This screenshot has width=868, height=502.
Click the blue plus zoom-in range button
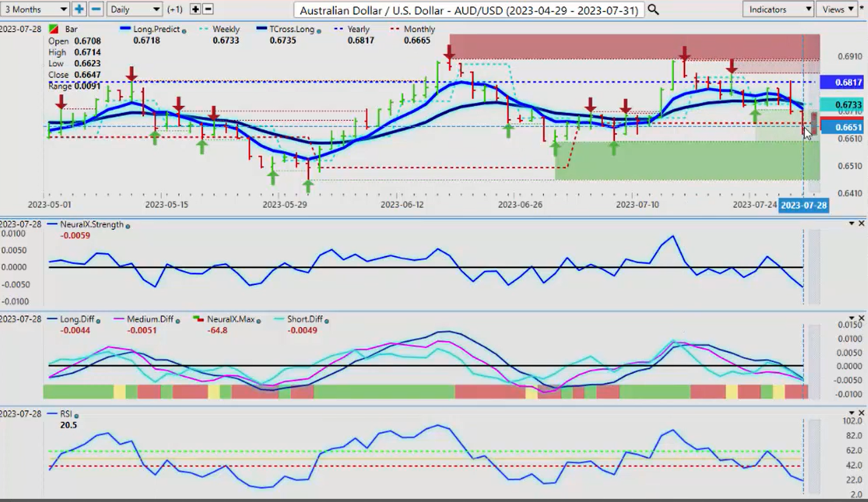(x=79, y=9)
